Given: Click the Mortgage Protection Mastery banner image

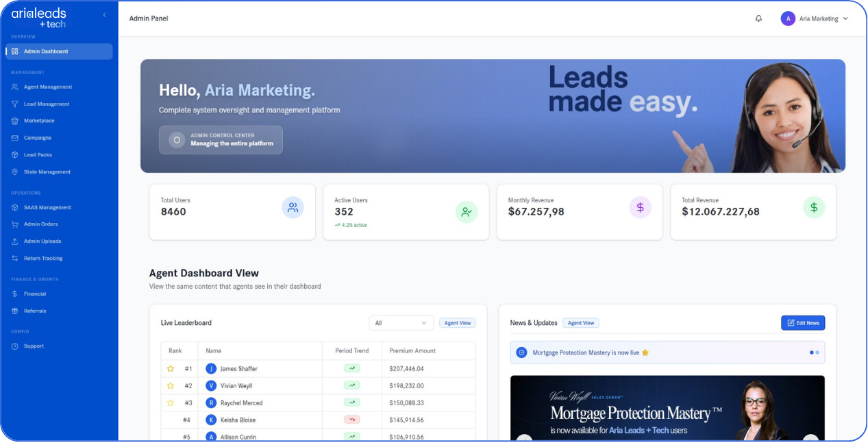Looking at the screenshot, I should pos(667,407).
